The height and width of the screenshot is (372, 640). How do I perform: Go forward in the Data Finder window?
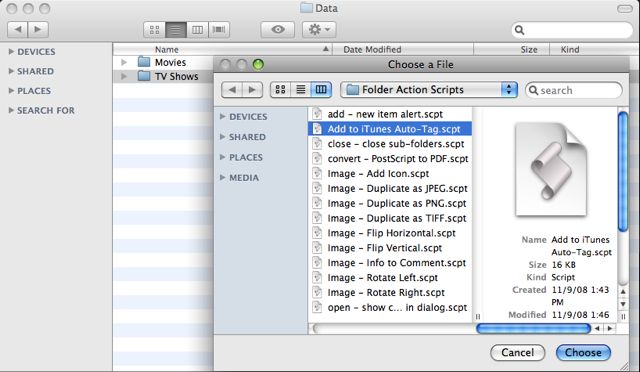tap(38, 29)
